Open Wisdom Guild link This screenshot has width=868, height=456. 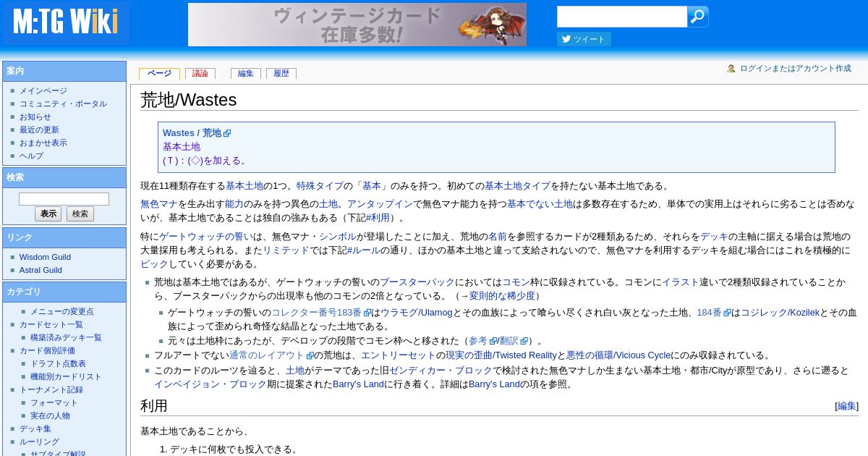(45, 257)
